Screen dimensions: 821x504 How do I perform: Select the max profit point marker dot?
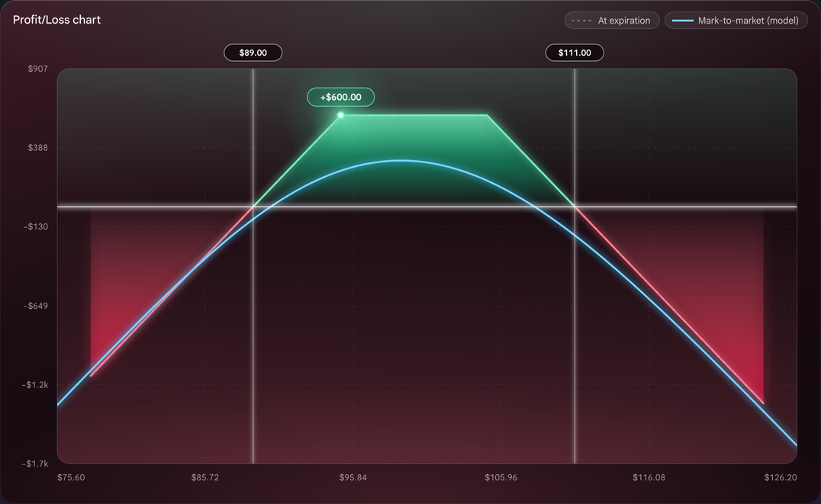pyautogui.click(x=341, y=115)
